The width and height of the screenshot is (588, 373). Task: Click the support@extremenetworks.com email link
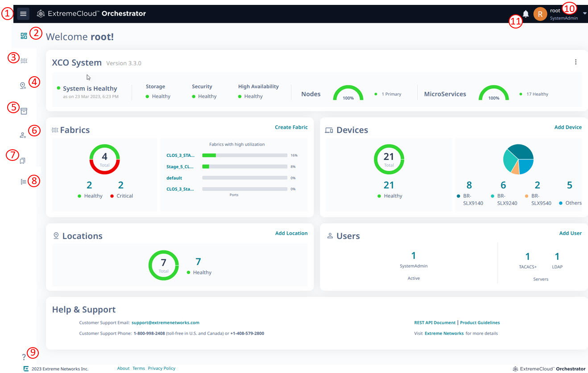pos(166,323)
